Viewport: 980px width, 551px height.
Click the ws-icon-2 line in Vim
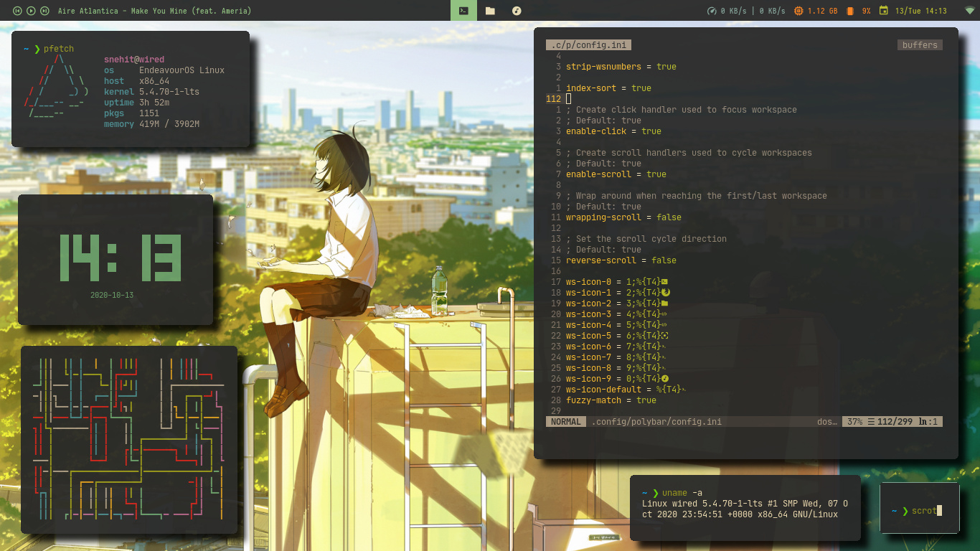[617, 303]
